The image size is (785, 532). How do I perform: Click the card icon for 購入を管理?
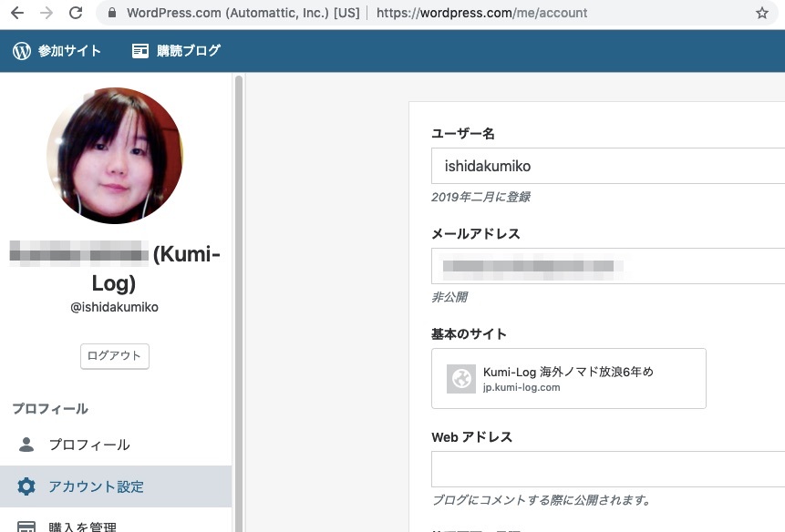coord(26,527)
